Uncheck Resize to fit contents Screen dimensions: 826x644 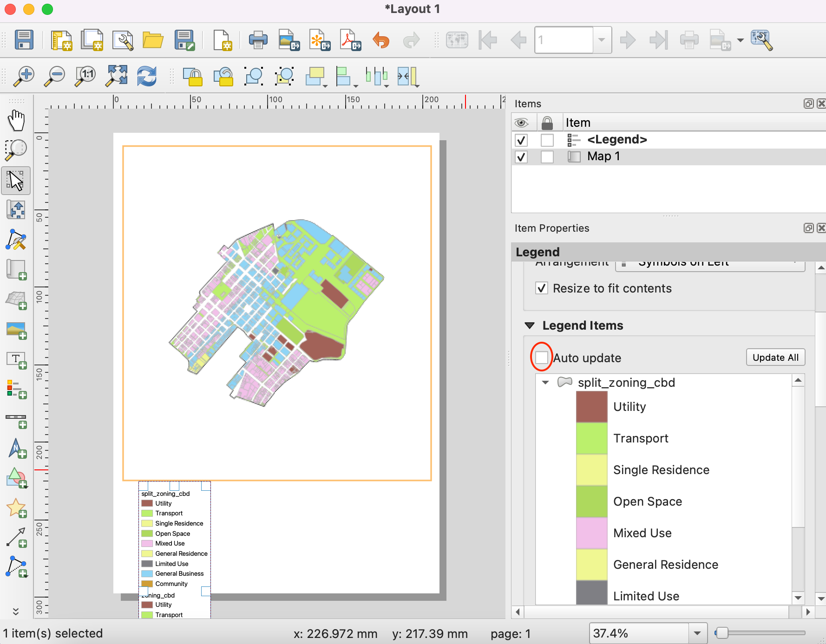(542, 288)
